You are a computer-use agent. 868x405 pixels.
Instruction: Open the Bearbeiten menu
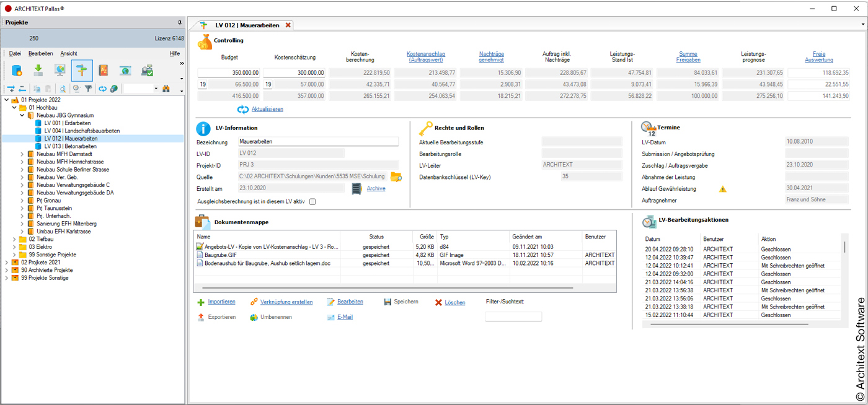coord(40,53)
